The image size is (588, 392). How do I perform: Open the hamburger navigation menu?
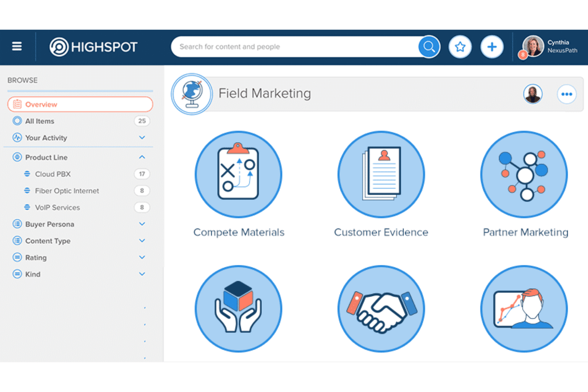[x=17, y=46]
